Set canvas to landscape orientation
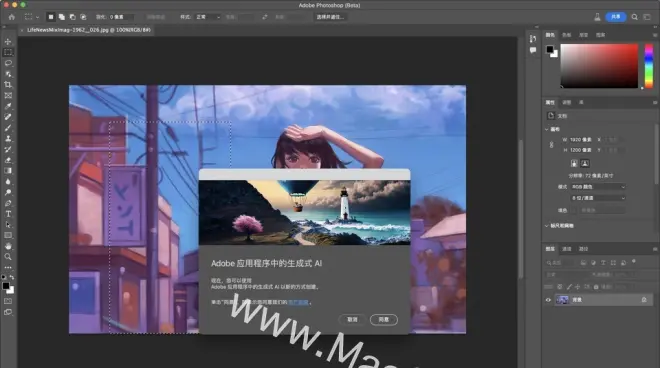This screenshot has width=660, height=368. pos(585,163)
